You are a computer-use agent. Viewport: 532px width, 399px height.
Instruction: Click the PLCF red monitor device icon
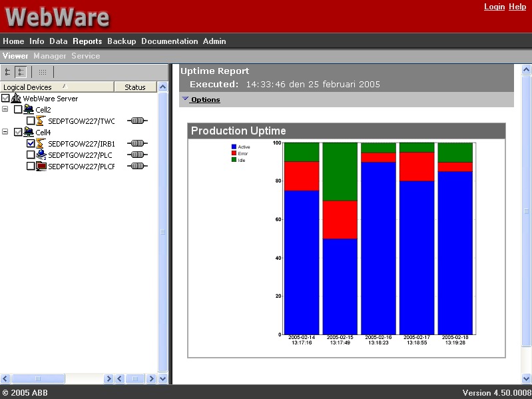tap(41, 166)
